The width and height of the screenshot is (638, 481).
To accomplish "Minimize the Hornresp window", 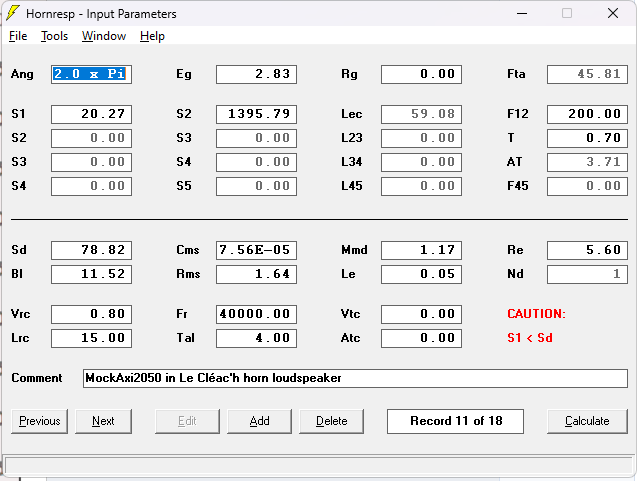I will point(522,13).
